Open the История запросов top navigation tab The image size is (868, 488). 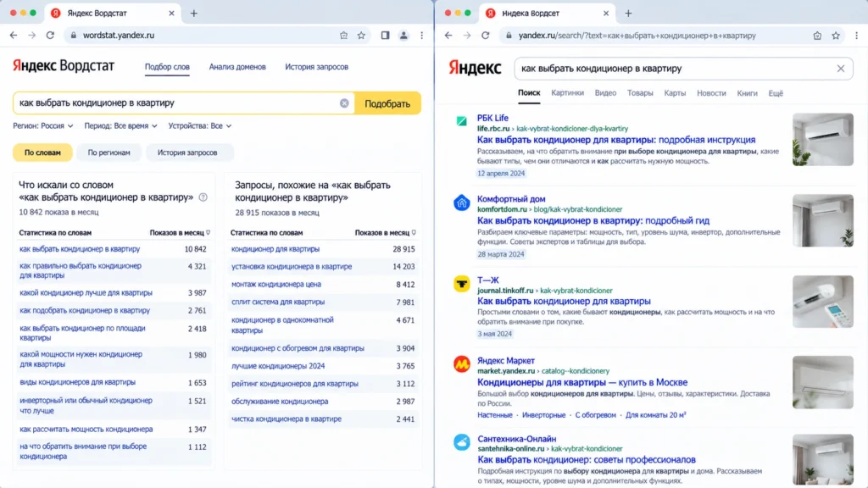(x=317, y=67)
